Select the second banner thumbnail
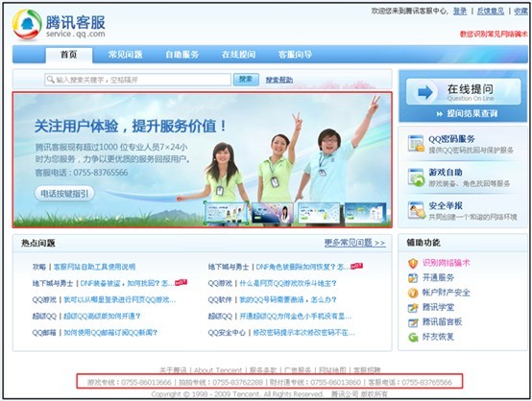The width and height of the screenshot is (532, 401). point(273,214)
